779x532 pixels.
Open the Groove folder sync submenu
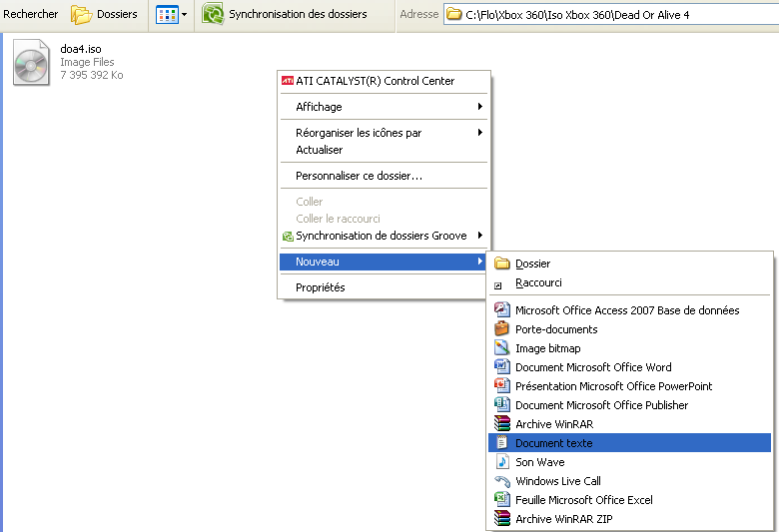pos(384,236)
